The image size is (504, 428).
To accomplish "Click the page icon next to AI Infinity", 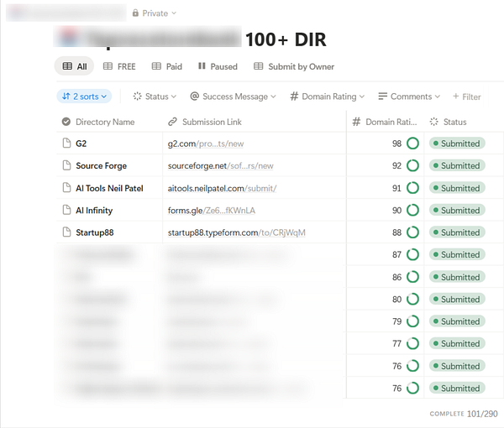I will click(x=66, y=210).
